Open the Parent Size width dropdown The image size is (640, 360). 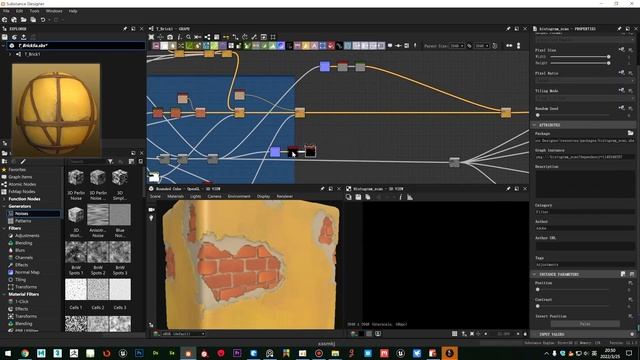pos(456,46)
